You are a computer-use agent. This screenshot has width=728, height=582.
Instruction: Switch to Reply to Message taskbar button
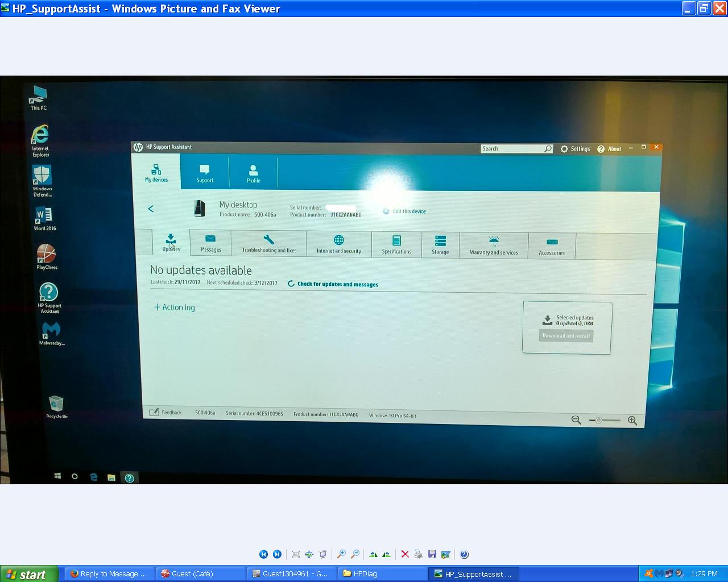[x=109, y=574]
